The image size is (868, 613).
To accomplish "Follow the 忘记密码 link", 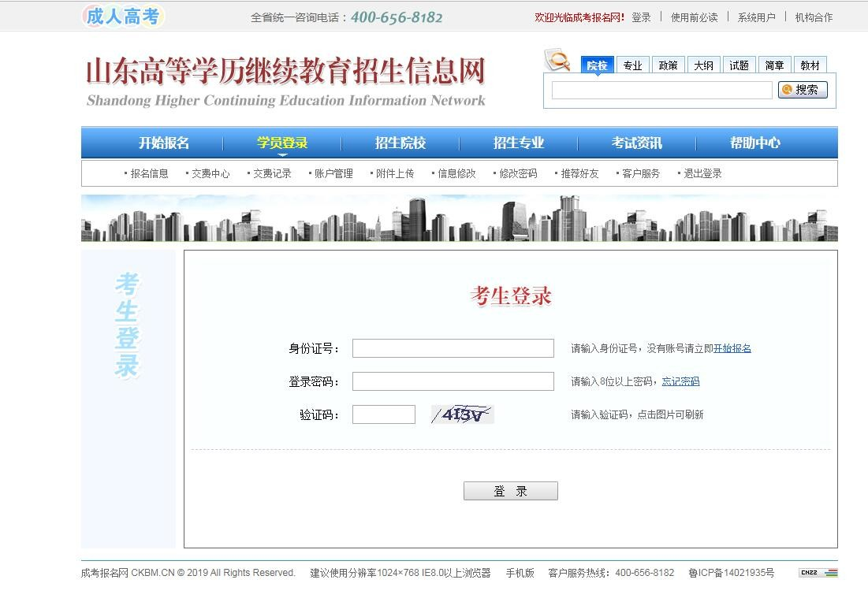I will pos(680,381).
